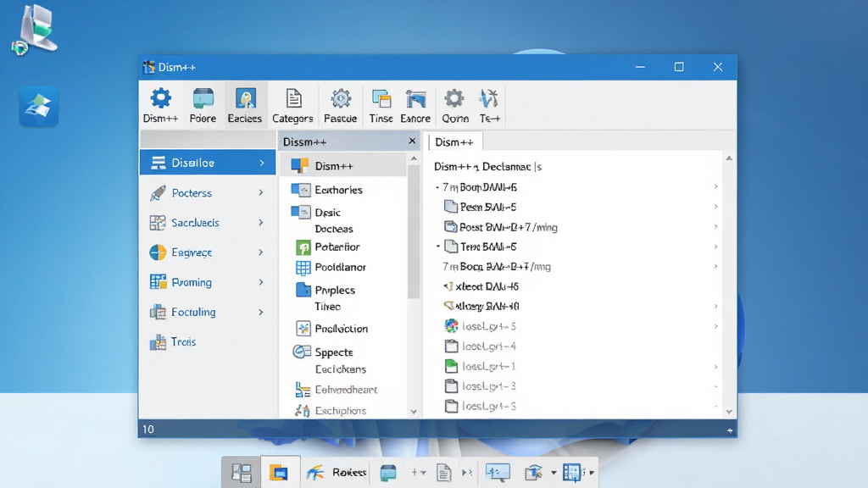The width and height of the screenshot is (868, 488).
Task: Expand the Eaqivrace chevron arrow
Action: click(x=261, y=252)
